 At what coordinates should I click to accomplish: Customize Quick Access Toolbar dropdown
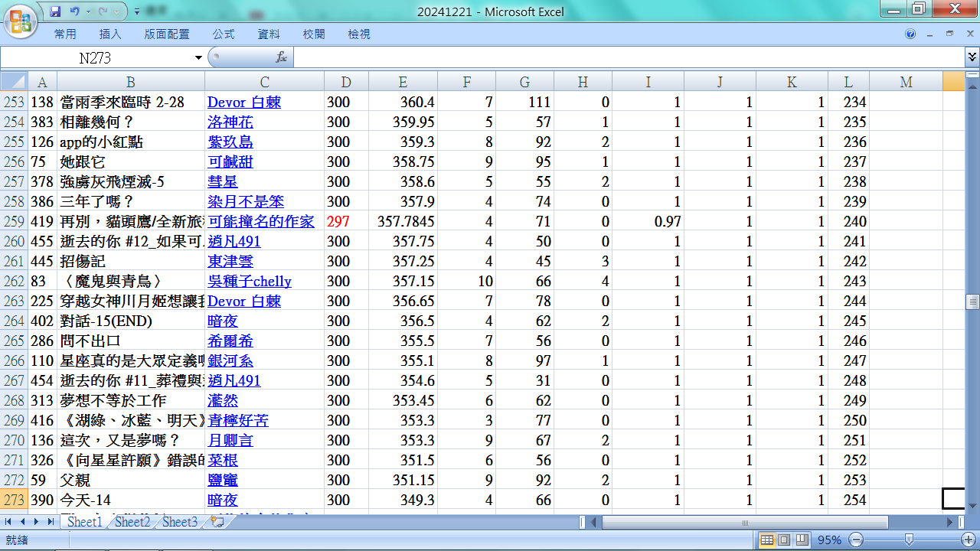(x=136, y=11)
